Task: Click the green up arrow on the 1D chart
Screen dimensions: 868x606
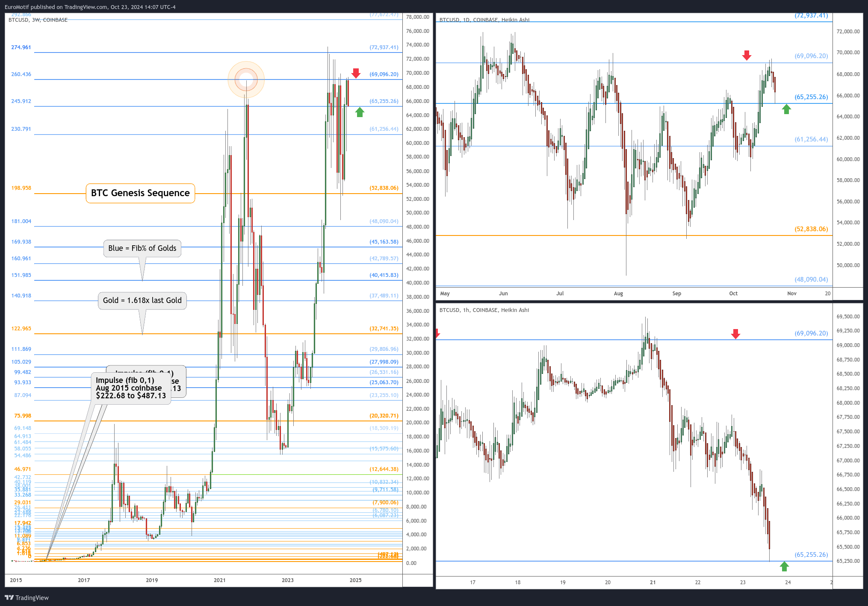Action: point(786,109)
